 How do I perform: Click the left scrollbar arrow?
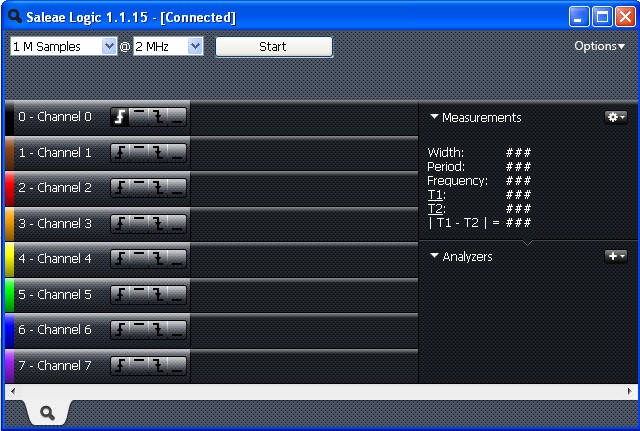pos(13,391)
